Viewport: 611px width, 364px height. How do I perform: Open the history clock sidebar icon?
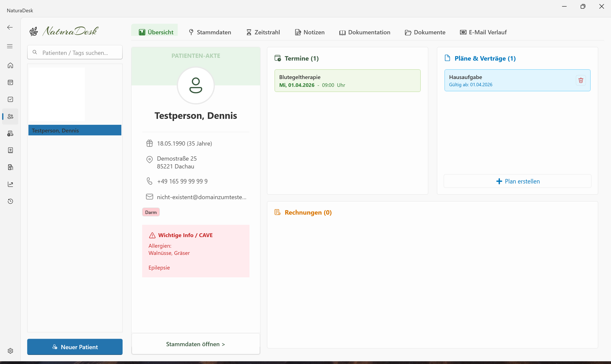pos(10,201)
